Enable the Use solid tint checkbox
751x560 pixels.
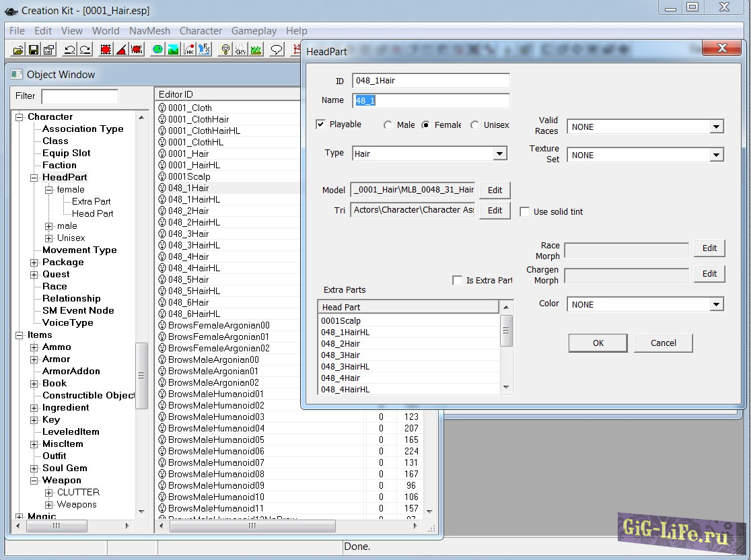click(525, 211)
